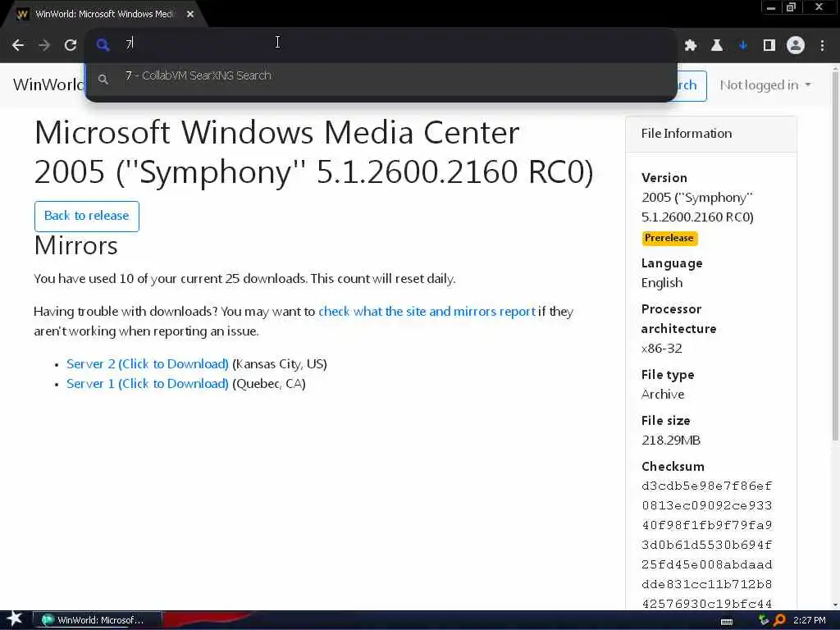Go back to the previous page
Screen dimensions: 840x630
coord(18,45)
